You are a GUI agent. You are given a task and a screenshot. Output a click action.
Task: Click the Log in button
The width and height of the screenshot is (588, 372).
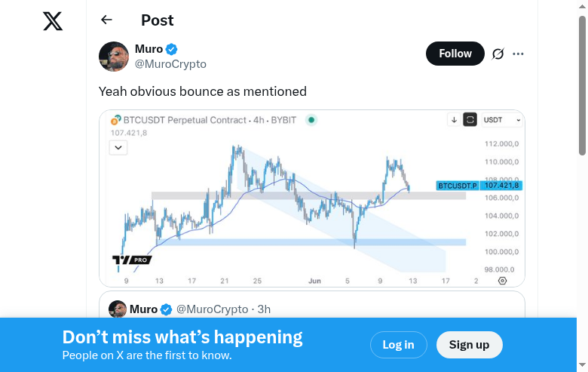tap(398, 345)
